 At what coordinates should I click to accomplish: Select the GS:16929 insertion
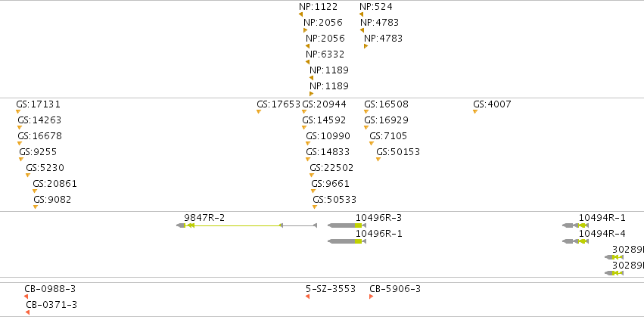click(366, 128)
